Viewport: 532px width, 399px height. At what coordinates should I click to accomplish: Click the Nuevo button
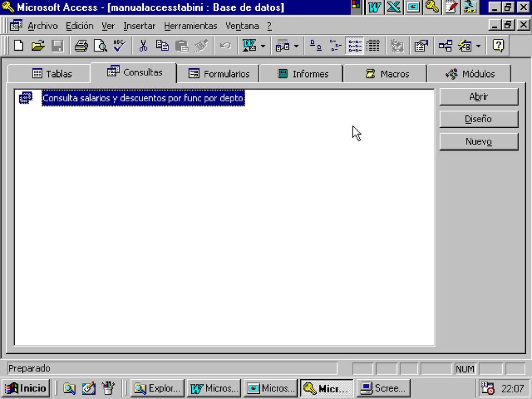(x=478, y=141)
